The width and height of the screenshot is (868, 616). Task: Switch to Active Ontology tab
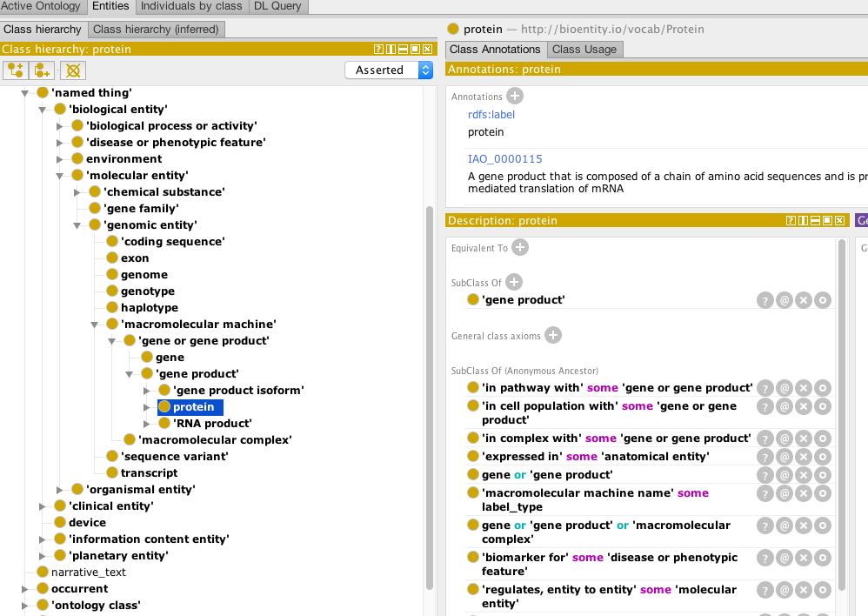tap(40, 6)
